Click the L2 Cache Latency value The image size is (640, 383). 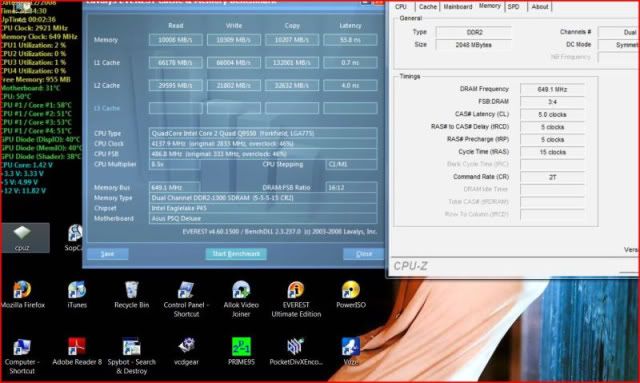[x=350, y=86]
